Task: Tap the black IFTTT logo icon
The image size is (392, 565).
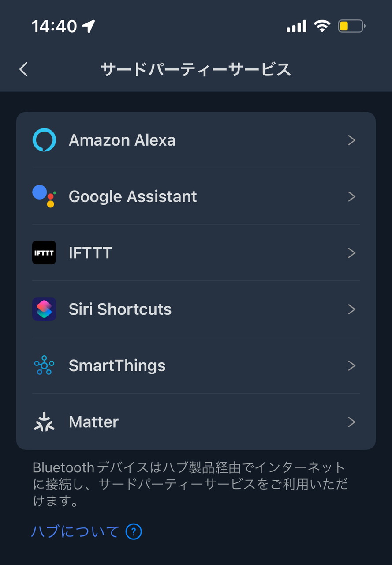Action: pos(44,252)
